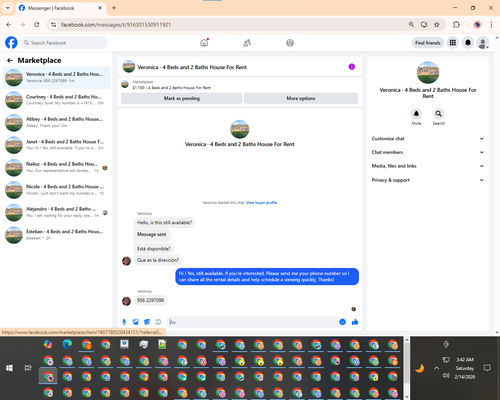Choose a sticker from the composer
Screen dimensions: 500x400
point(147,322)
